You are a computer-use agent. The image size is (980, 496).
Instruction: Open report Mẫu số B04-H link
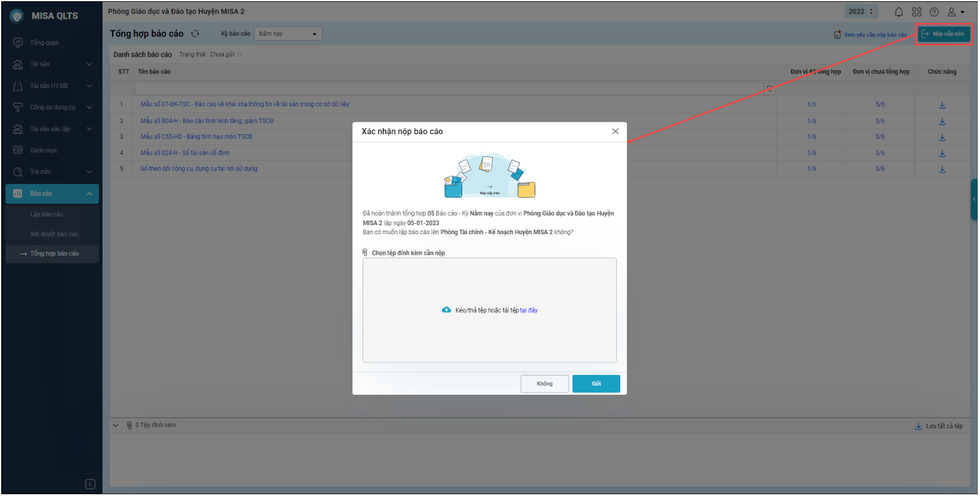point(207,121)
